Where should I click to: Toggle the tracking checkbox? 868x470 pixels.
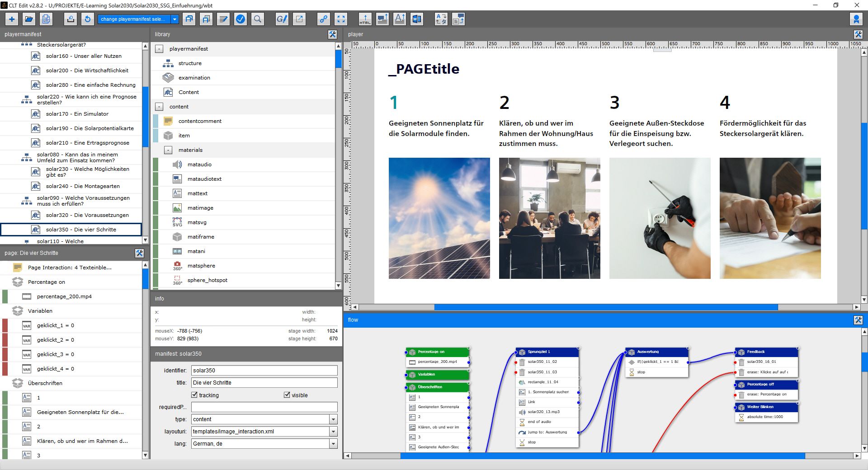[x=194, y=395]
